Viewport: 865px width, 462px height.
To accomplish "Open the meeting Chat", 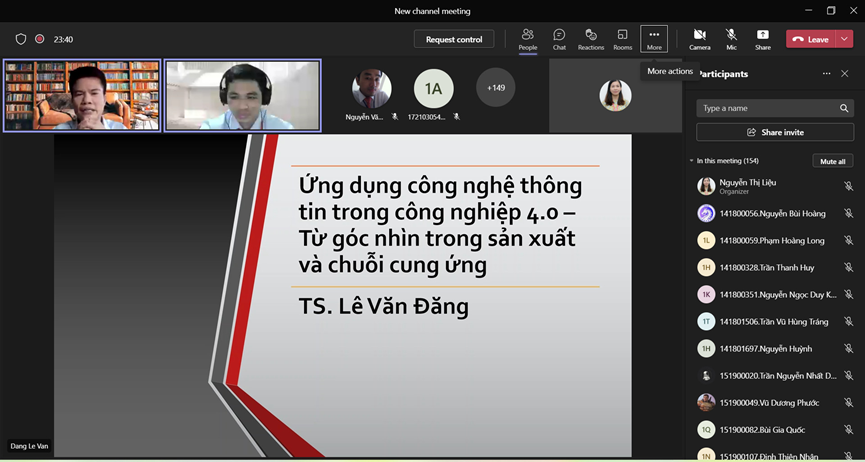I will click(559, 39).
